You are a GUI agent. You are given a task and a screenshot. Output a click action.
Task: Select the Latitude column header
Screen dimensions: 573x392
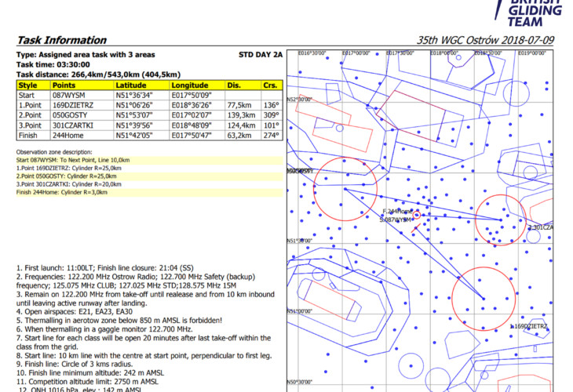click(x=131, y=85)
